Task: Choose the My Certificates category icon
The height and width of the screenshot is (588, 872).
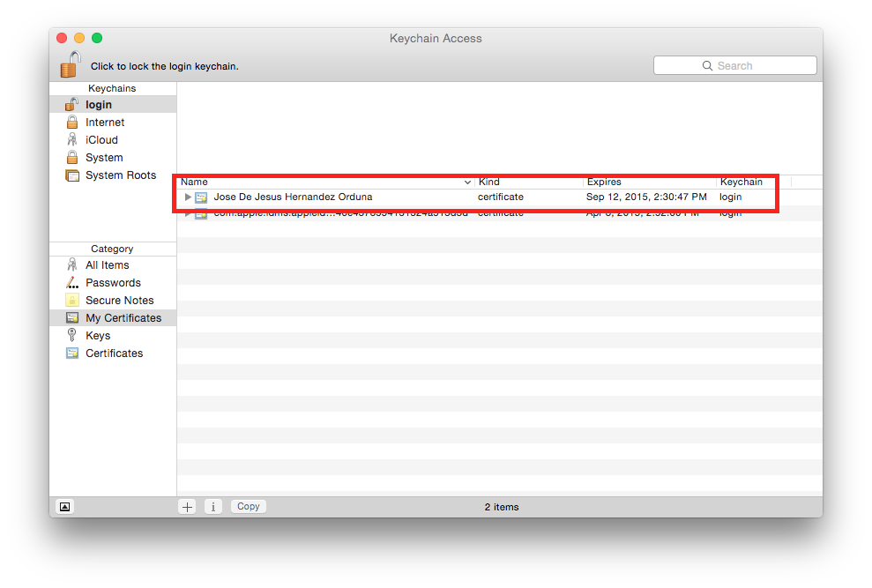Action: pyautogui.click(x=72, y=317)
